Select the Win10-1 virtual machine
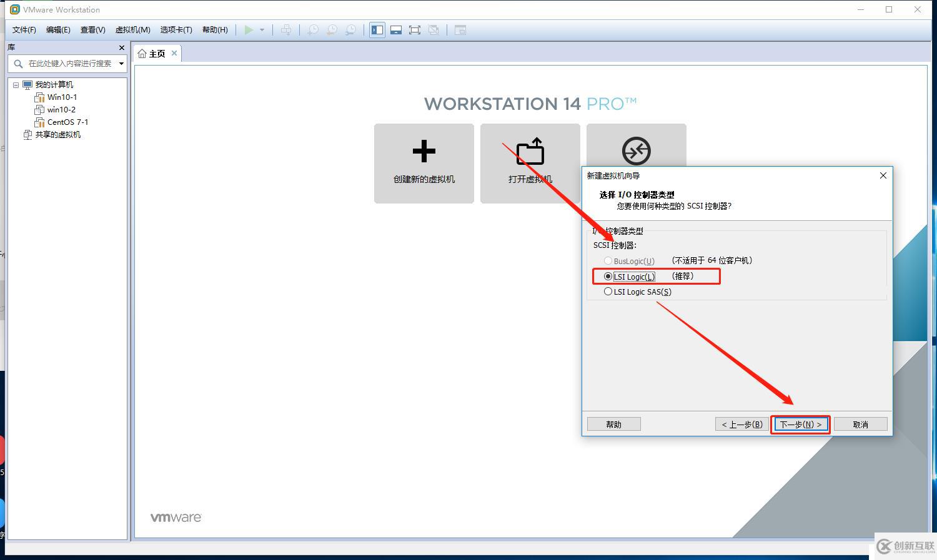This screenshot has width=937, height=560. (62, 97)
